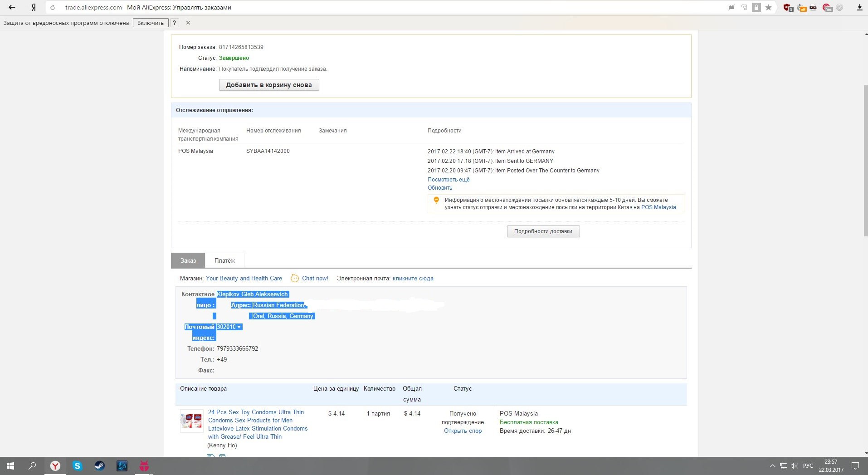Click the page vertical scrollbar thumb
Viewport: 868px width, 475px height.
click(x=865, y=161)
